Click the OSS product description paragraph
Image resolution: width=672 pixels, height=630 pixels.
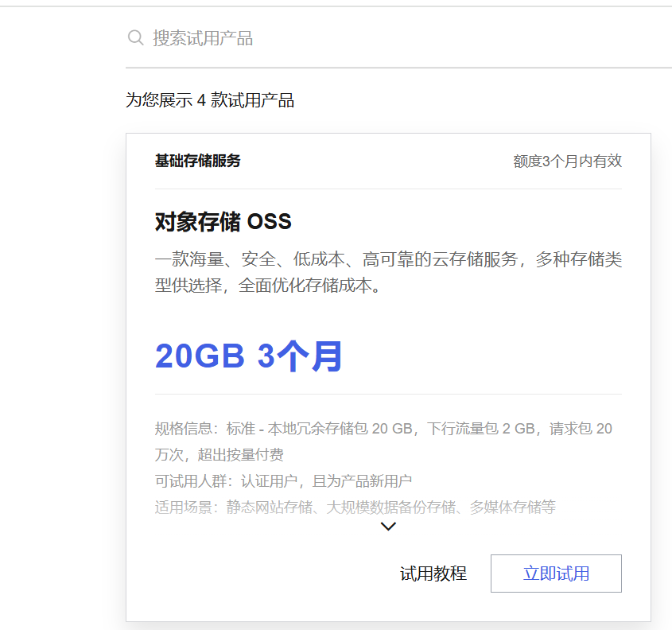[x=388, y=272]
